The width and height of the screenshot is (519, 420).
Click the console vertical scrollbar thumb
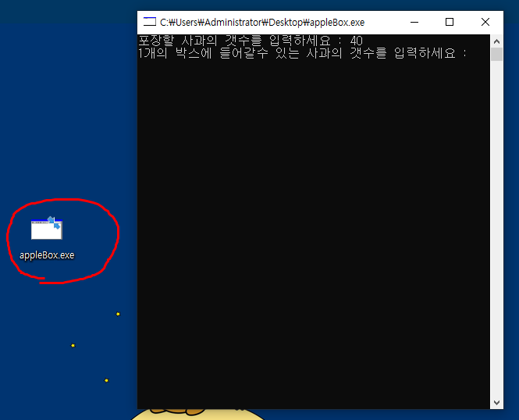496,55
